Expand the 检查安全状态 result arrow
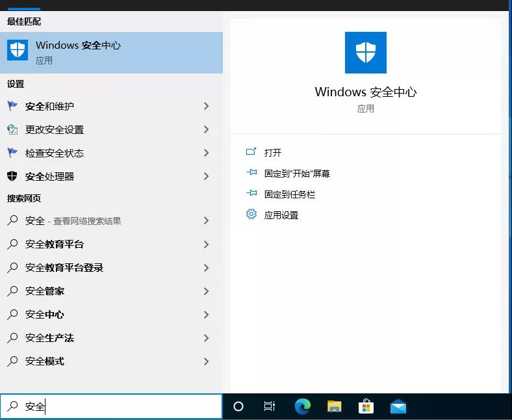Screen dimensions: 512x420 [x=206, y=153]
